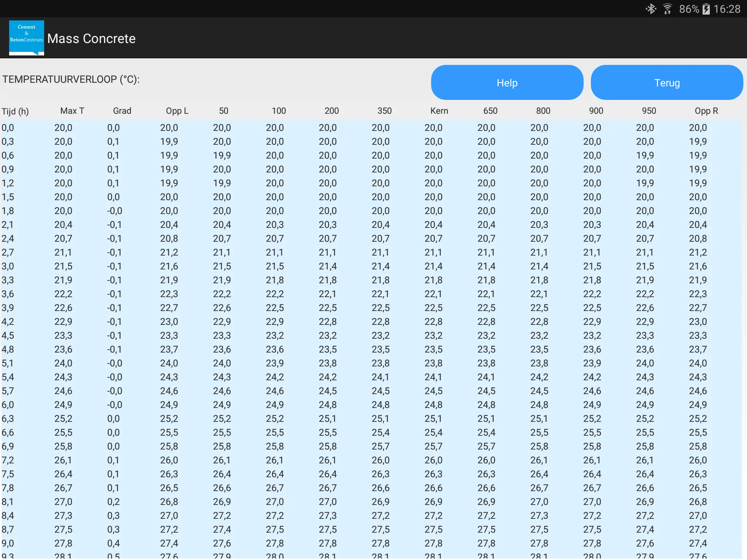Screen dimensions: 747x560
Task: Tap the battery charging icon
Action: pyautogui.click(x=706, y=9)
